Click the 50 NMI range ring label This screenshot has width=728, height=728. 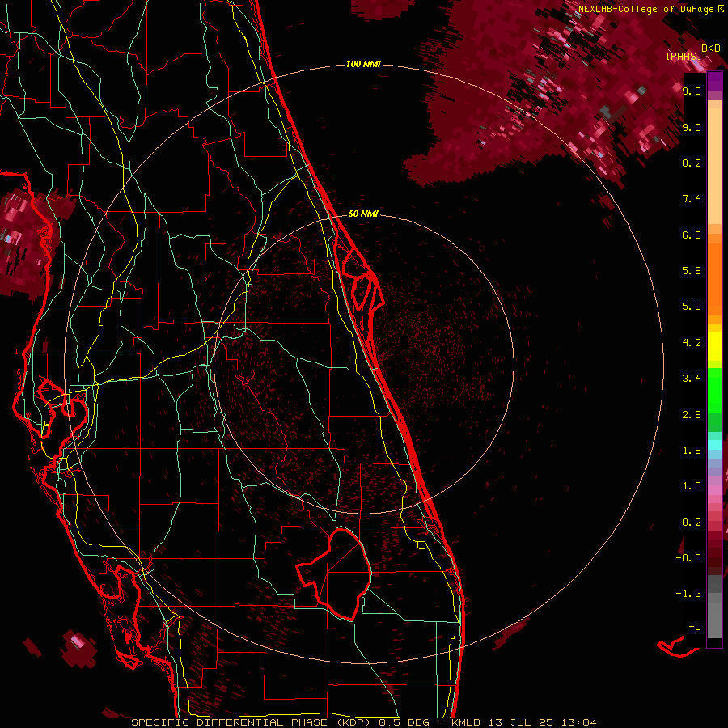pyautogui.click(x=363, y=214)
